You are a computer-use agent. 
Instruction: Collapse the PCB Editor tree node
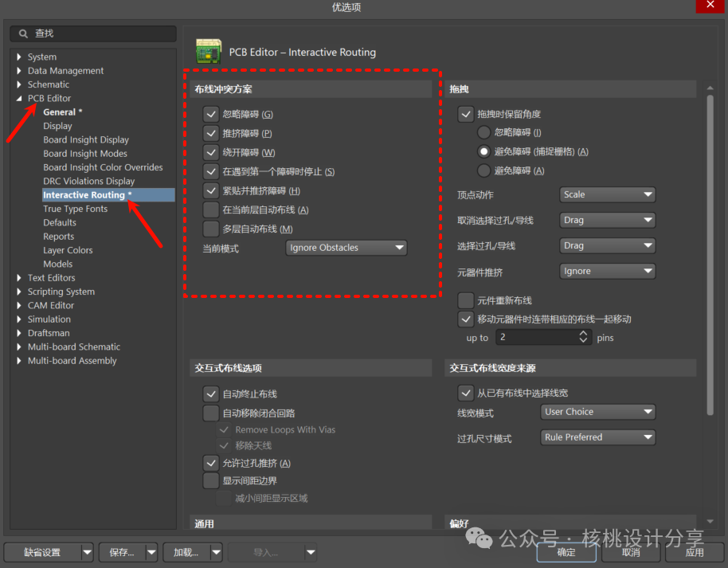(20, 98)
